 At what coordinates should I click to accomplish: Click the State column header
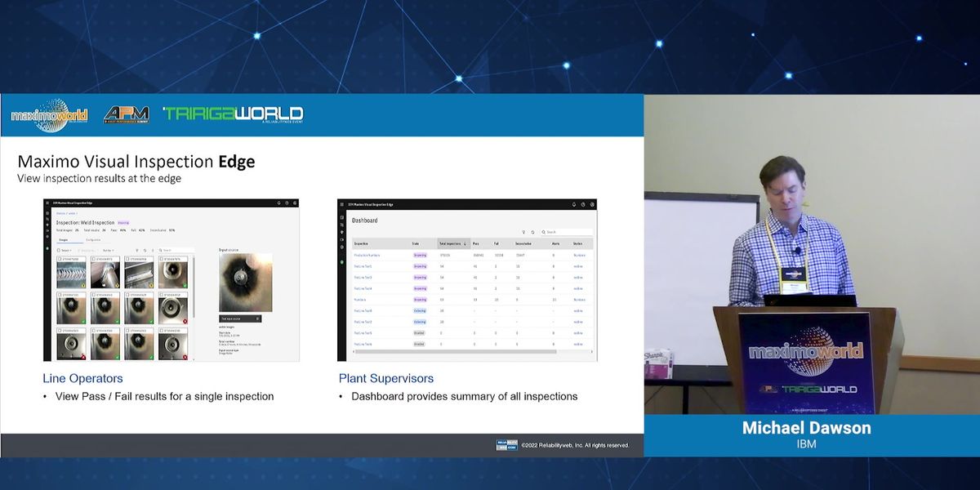tap(415, 243)
